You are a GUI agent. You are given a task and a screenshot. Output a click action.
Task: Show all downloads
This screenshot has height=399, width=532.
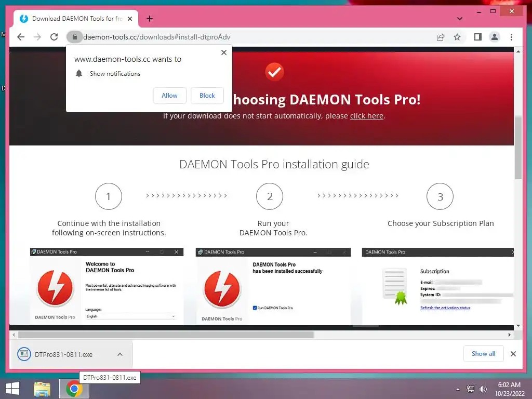(484, 354)
